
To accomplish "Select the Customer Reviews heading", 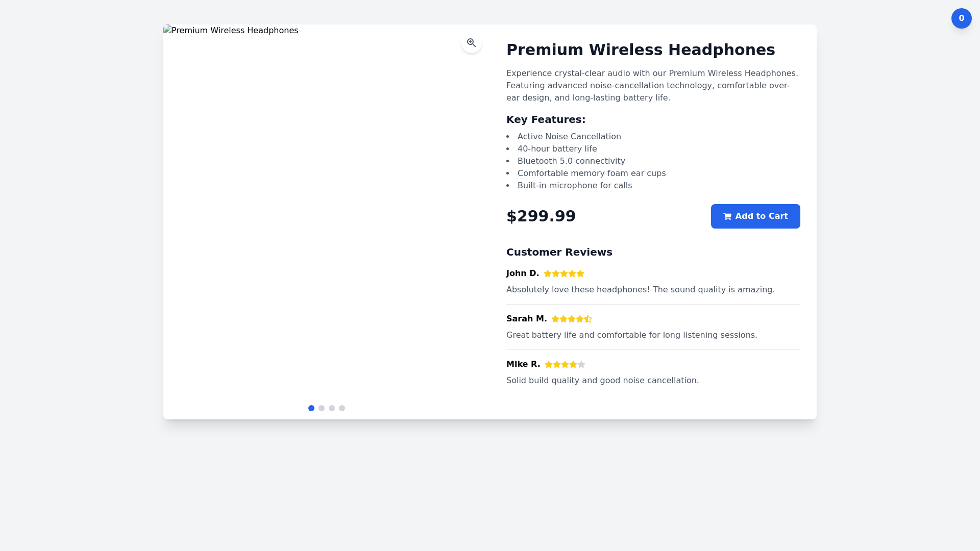I will 559,253.
